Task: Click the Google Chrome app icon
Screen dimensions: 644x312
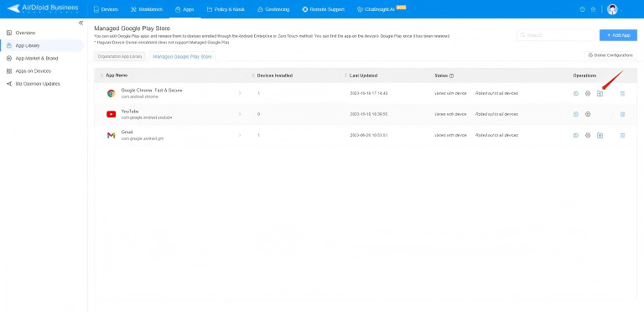Action: pyautogui.click(x=111, y=93)
